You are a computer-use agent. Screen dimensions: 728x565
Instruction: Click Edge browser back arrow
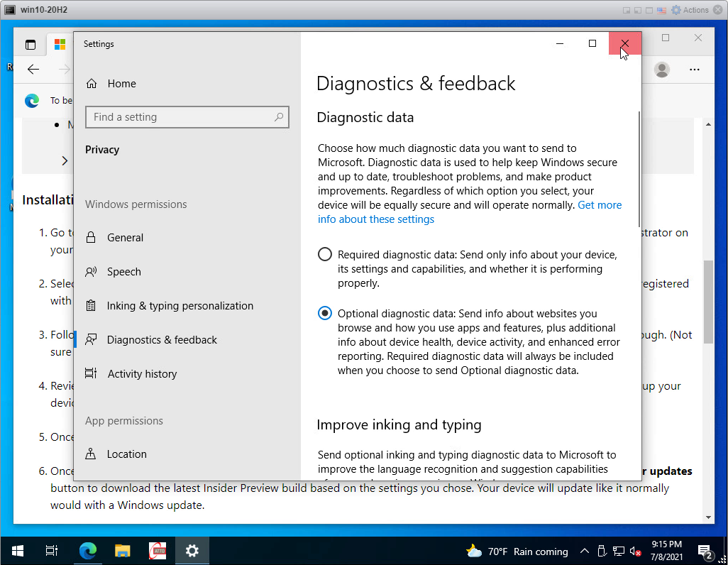point(33,70)
